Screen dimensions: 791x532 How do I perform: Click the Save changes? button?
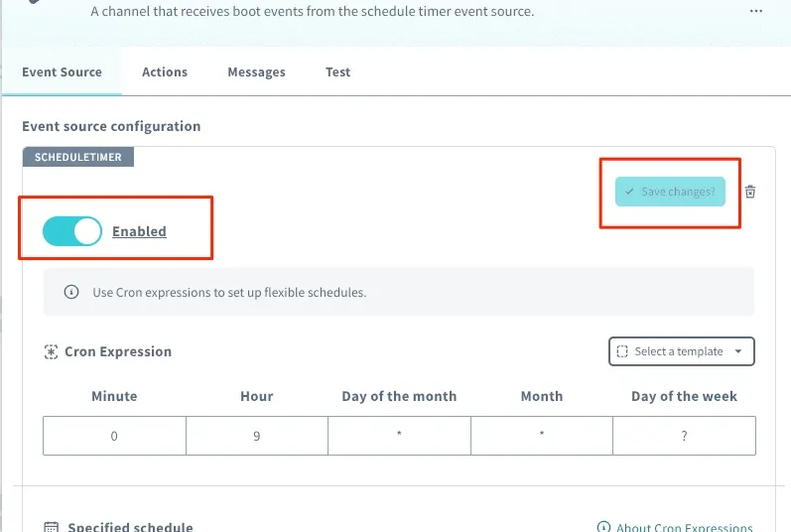[670, 192]
